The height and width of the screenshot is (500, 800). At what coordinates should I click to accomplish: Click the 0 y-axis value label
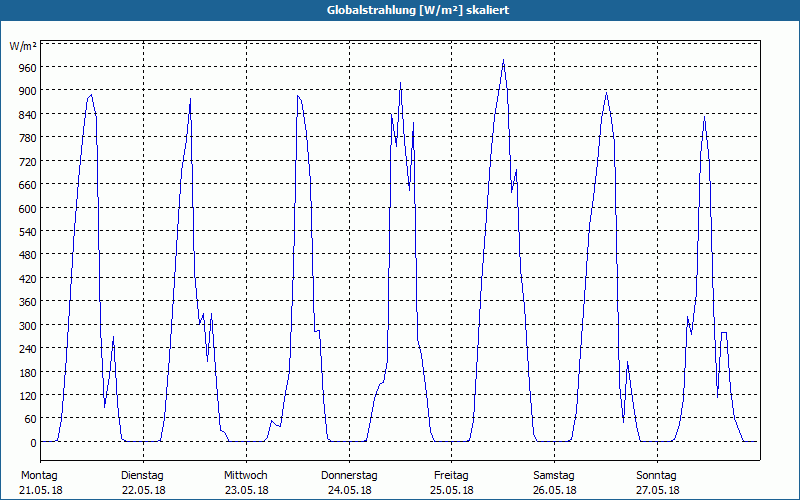pos(33,443)
